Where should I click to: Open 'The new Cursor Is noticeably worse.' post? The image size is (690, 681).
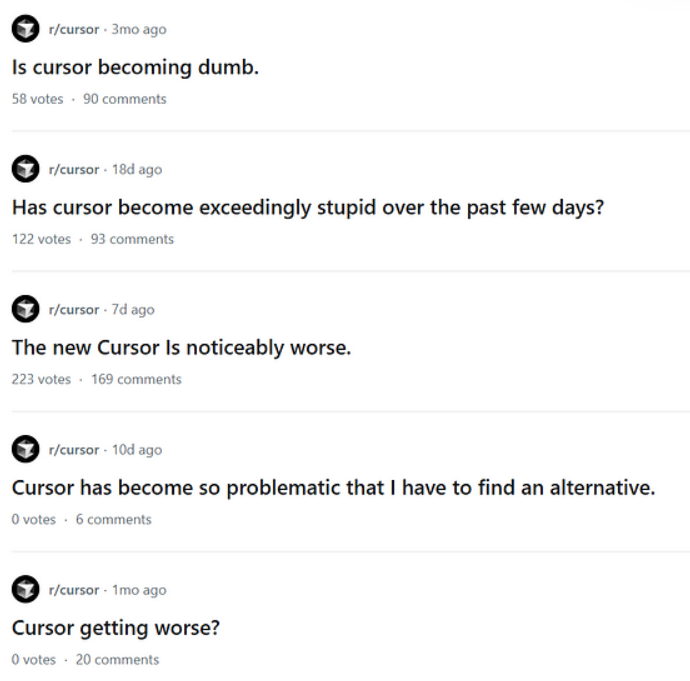pyautogui.click(x=181, y=348)
